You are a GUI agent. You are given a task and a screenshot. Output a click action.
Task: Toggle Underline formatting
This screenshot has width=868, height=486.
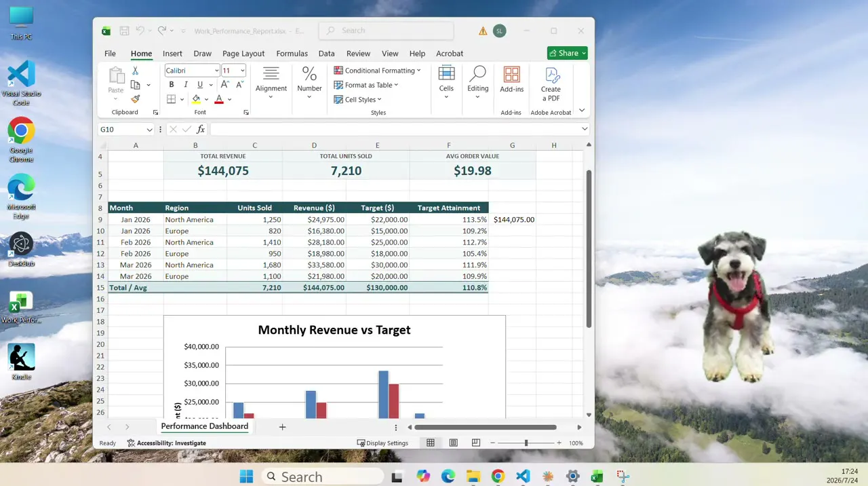point(200,85)
